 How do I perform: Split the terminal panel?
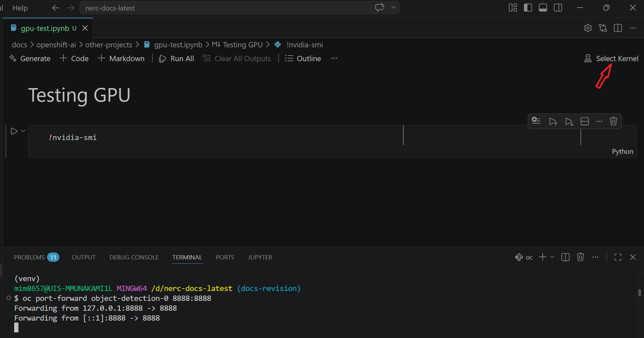[565, 257]
